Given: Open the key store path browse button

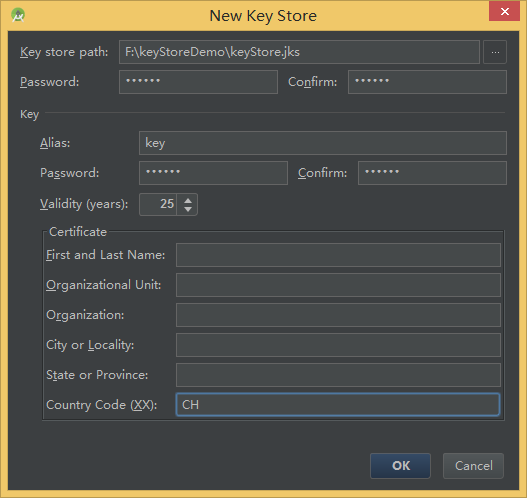Looking at the screenshot, I should (495, 52).
